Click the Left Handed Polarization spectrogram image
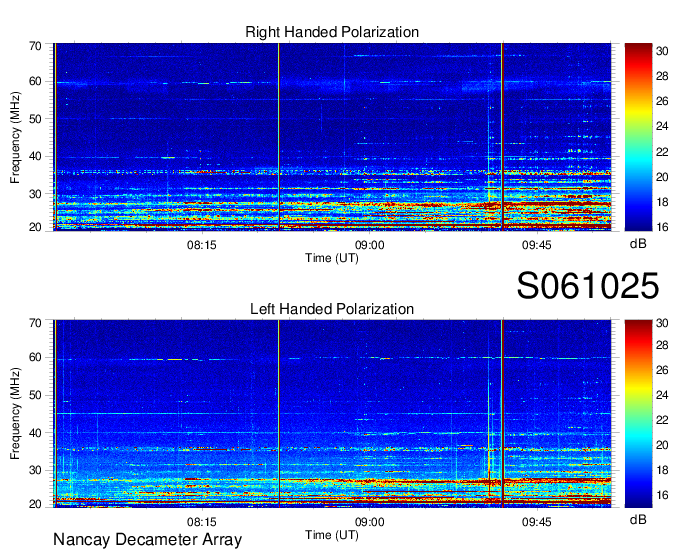680x552 pixels. coord(332,414)
